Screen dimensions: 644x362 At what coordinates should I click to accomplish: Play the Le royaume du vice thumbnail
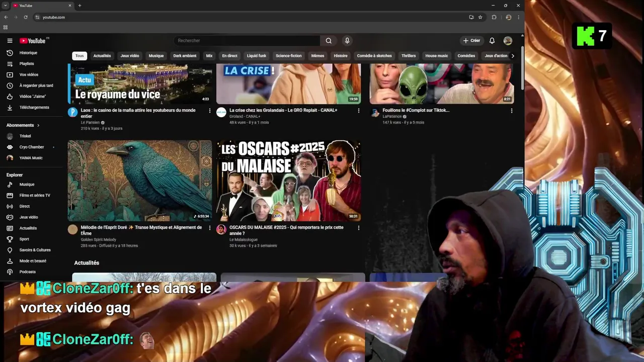pos(140,83)
